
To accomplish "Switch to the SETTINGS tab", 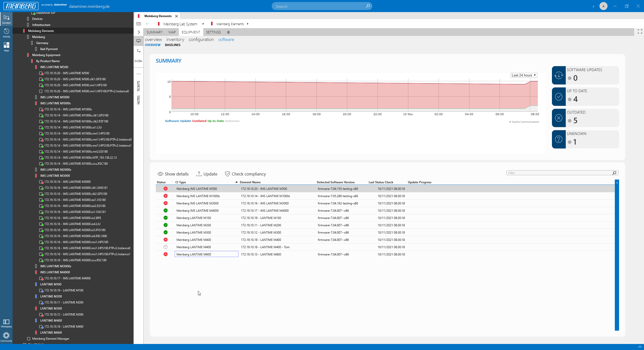I will pyautogui.click(x=213, y=32).
